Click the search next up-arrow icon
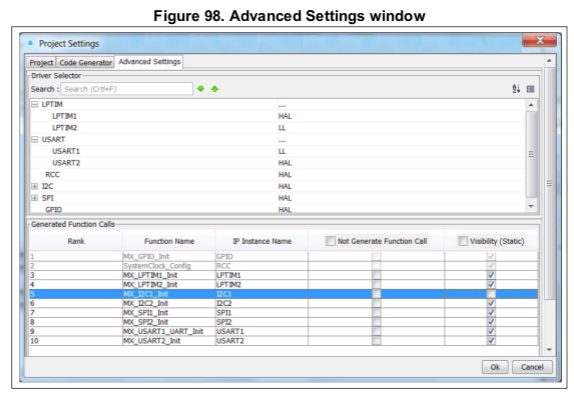 click(215, 89)
